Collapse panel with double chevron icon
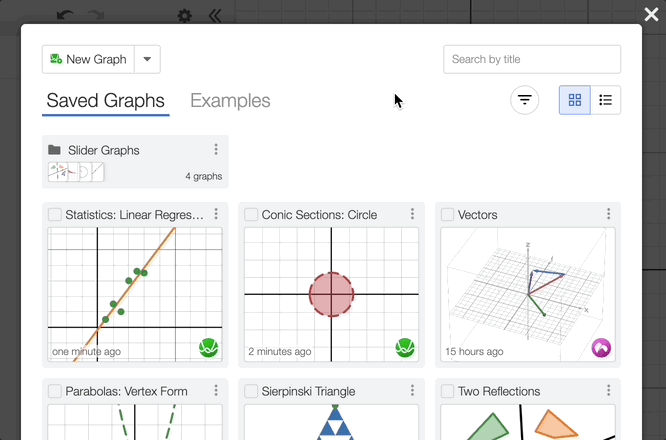The width and height of the screenshot is (666, 440). [x=214, y=16]
